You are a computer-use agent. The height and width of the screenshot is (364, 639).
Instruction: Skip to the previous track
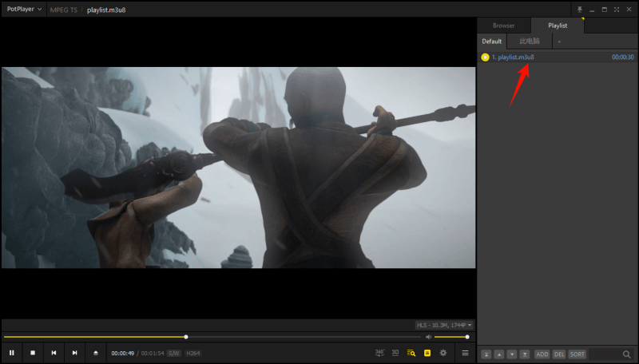click(x=54, y=353)
